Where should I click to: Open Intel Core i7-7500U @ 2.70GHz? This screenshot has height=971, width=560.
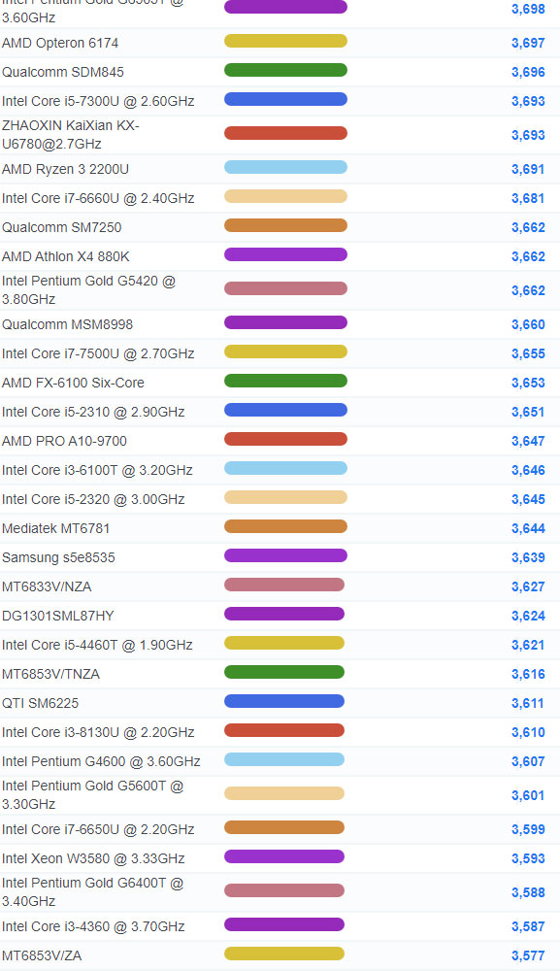(x=98, y=353)
